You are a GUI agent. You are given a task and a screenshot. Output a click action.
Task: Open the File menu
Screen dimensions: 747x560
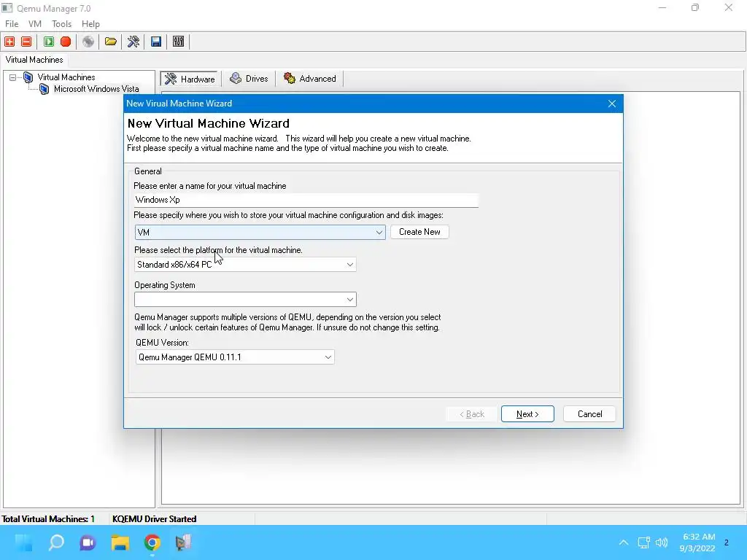12,24
